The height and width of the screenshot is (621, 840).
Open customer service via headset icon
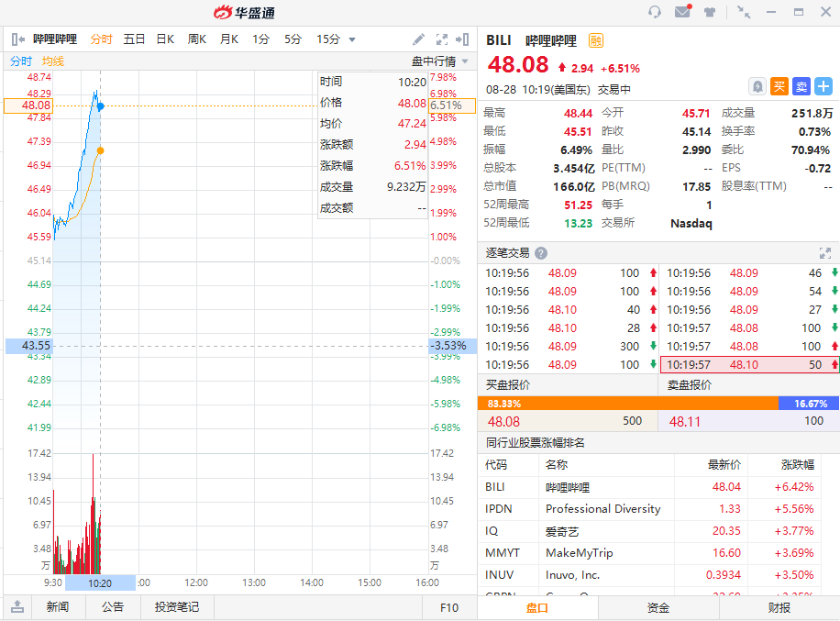point(655,13)
